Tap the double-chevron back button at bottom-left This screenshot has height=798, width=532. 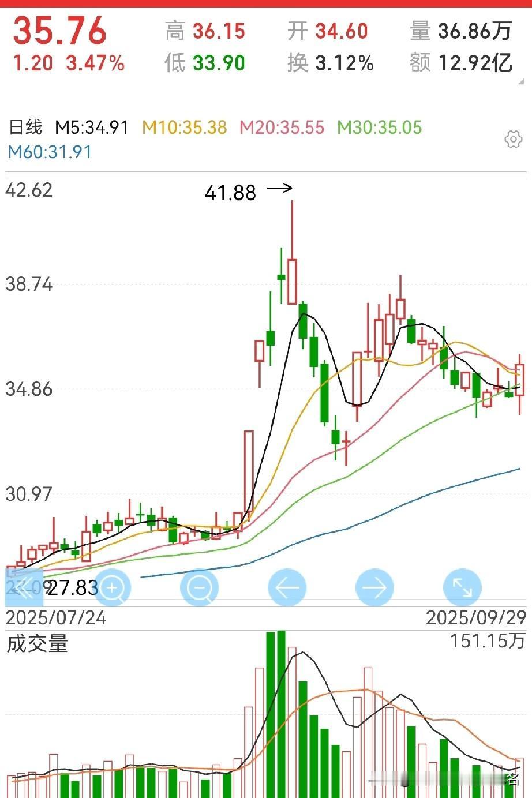24,588
